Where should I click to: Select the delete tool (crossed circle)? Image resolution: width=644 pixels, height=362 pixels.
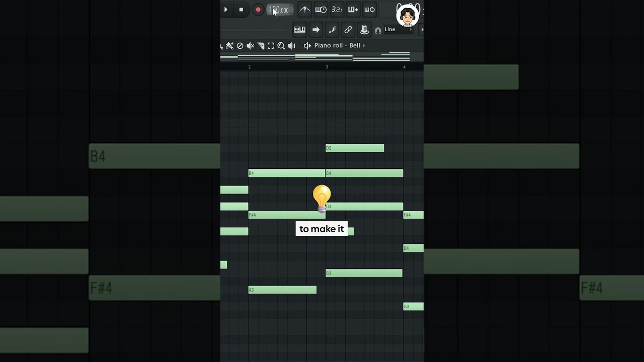(240, 46)
